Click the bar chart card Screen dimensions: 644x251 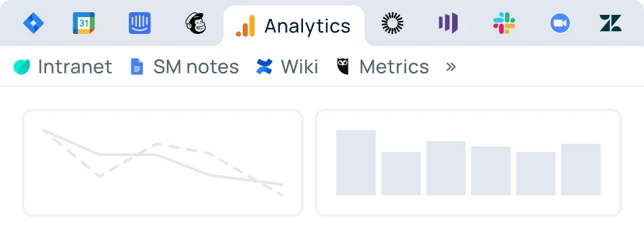pyautogui.click(x=468, y=163)
